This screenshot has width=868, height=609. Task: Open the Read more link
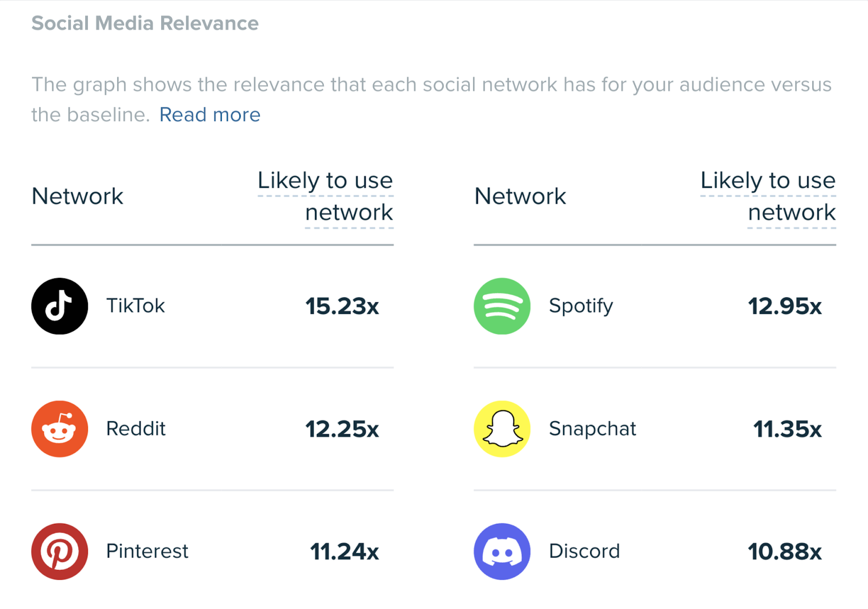click(x=210, y=115)
